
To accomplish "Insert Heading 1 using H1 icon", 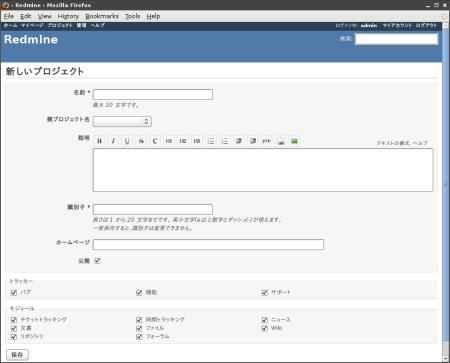I will click(x=169, y=141).
